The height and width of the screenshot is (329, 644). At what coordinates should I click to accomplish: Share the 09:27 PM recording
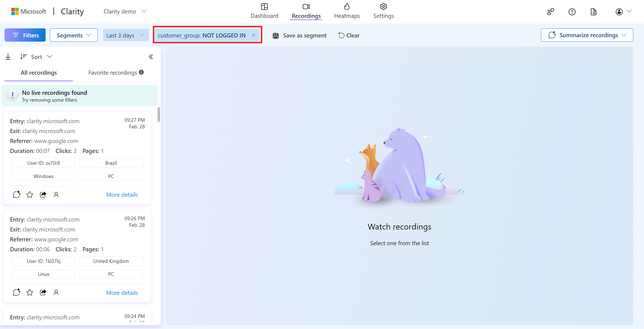(43, 195)
